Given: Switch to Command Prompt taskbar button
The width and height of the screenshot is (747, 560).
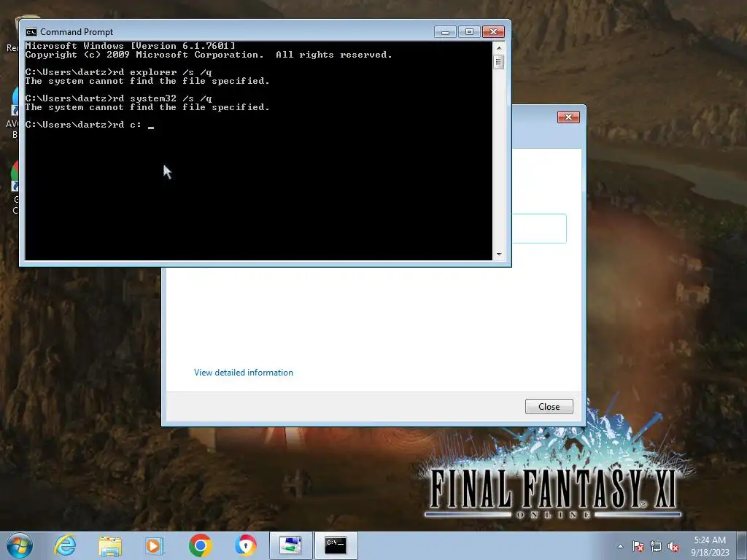Looking at the screenshot, I should coord(336,545).
